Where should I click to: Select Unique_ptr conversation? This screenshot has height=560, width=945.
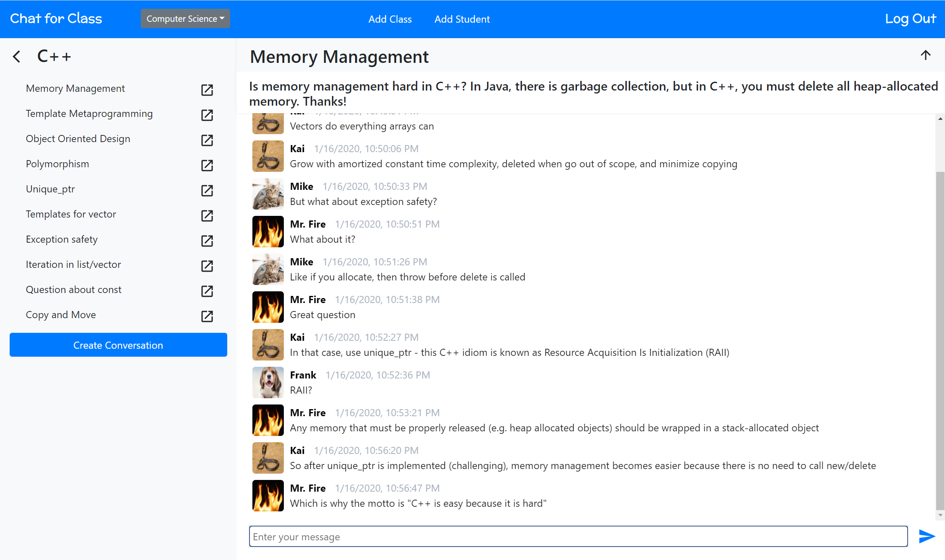50,189
